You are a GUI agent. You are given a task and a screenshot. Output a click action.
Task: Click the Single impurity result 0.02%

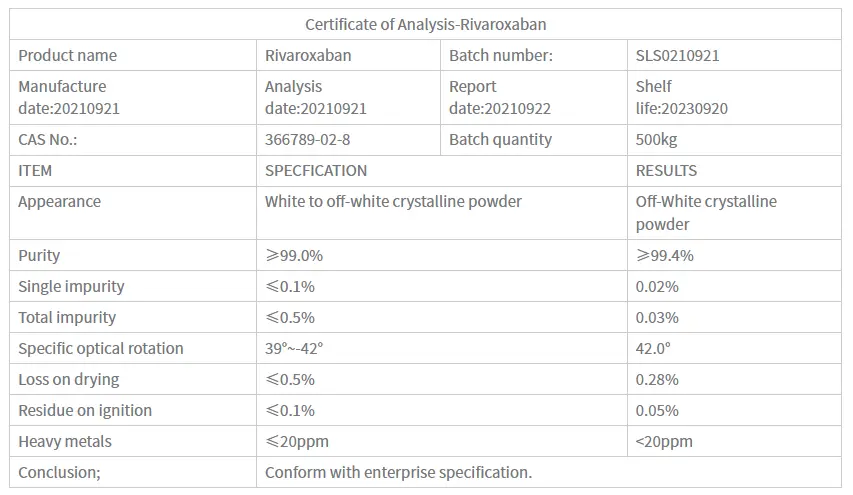coord(657,287)
